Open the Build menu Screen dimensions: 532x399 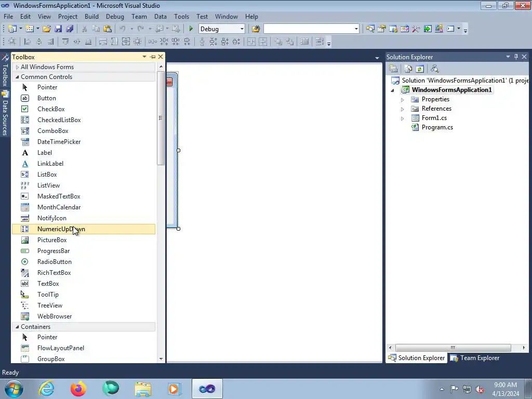tap(91, 16)
